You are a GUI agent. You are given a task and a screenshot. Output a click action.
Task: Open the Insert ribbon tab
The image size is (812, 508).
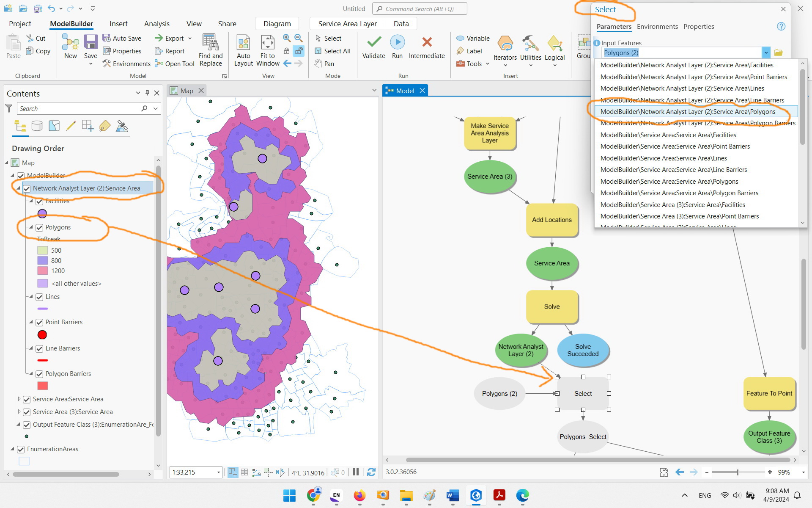click(x=118, y=23)
